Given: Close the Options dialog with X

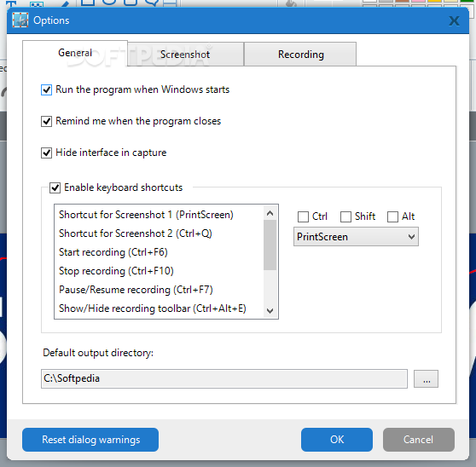Looking at the screenshot, I should click(454, 21).
